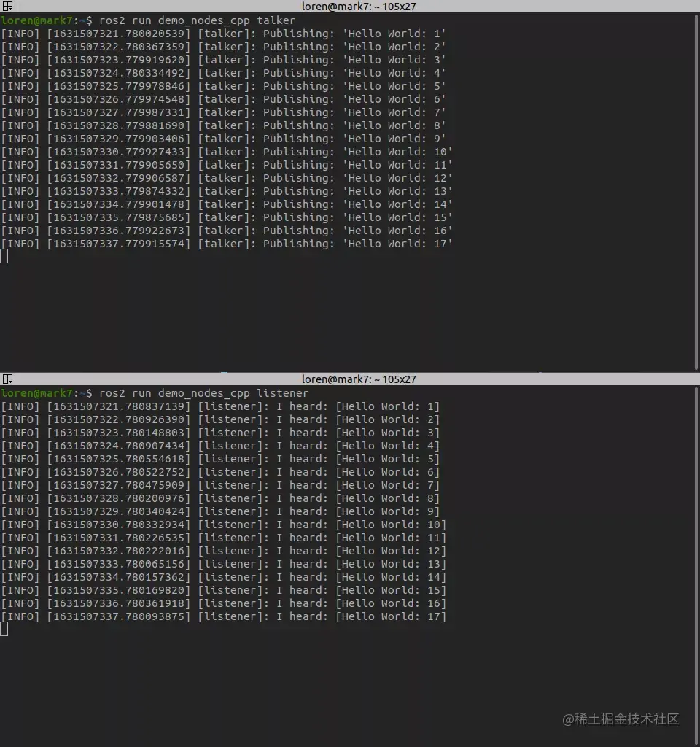The height and width of the screenshot is (747, 700).
Task: Click the listener terminal's cursor block
Action: tap(4, 630)
